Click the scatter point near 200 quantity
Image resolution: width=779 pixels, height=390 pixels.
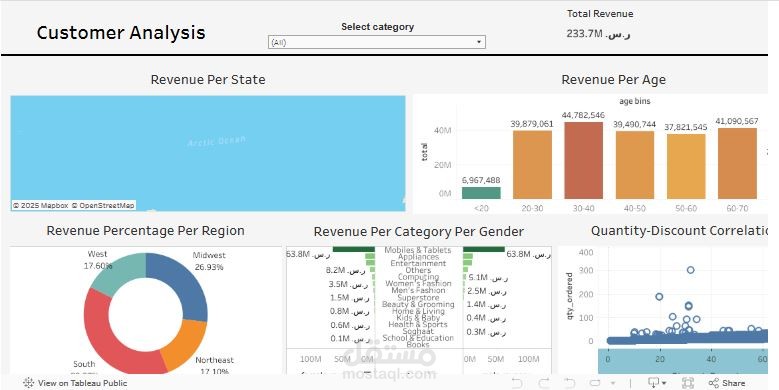pos(659,297)
